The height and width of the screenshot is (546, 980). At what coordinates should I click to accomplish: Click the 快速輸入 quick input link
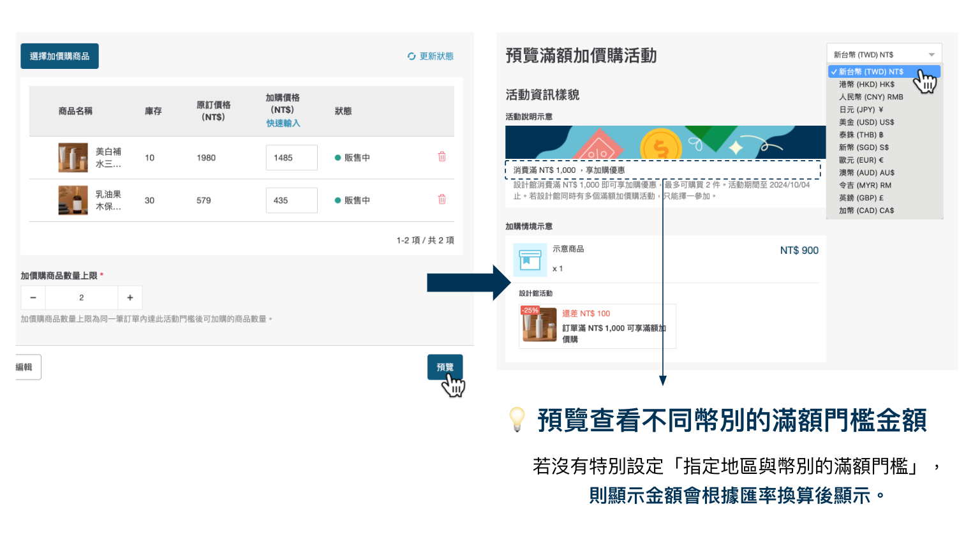click(x=283, y=123)
